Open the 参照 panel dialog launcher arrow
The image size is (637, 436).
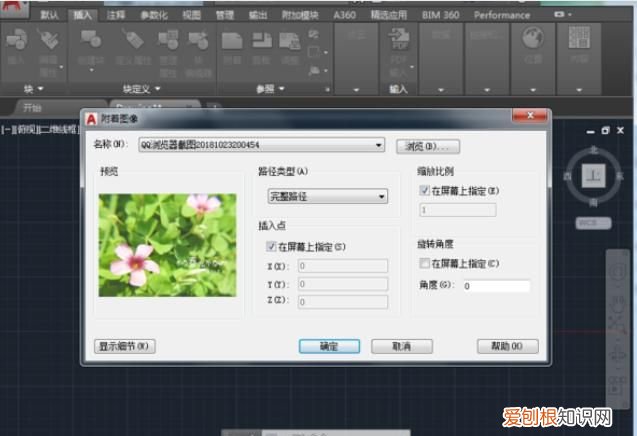[327, 89]
